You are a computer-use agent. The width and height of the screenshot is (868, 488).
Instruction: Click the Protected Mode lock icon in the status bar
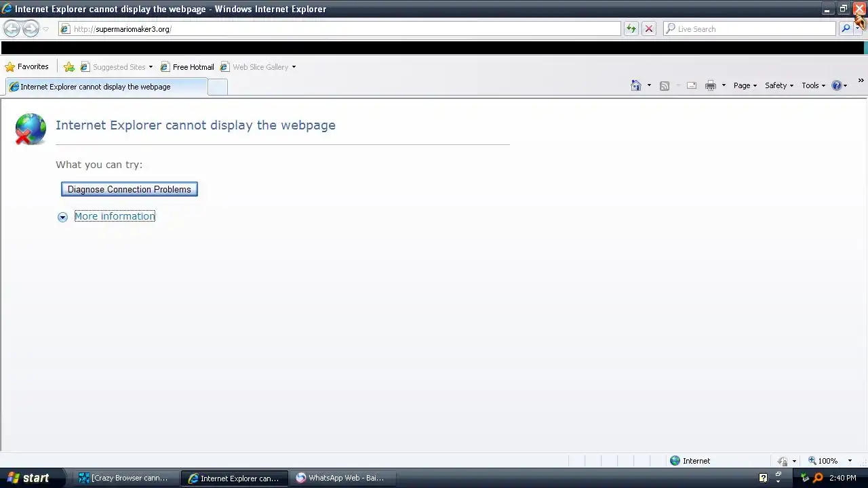(x=783, y=461)
